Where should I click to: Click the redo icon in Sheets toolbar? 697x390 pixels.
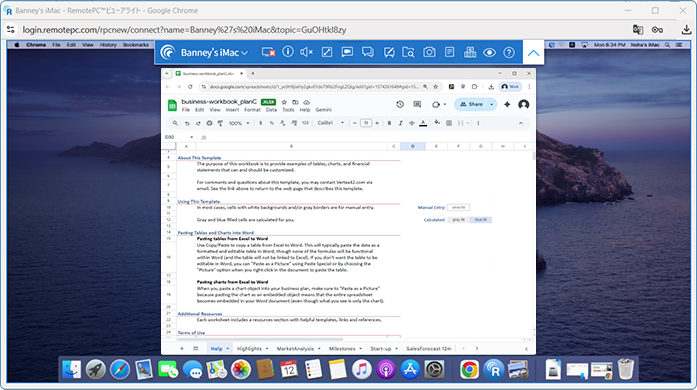[x=198, y=123]
